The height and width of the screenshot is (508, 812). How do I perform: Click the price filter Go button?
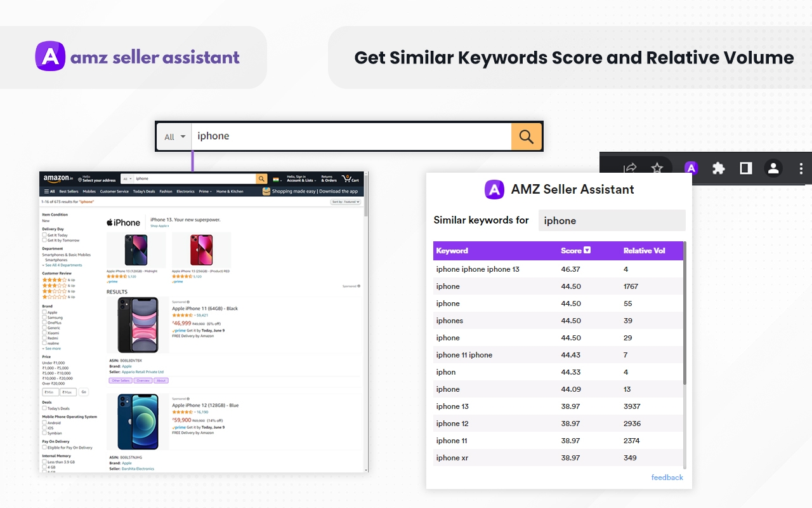(84, 392)
